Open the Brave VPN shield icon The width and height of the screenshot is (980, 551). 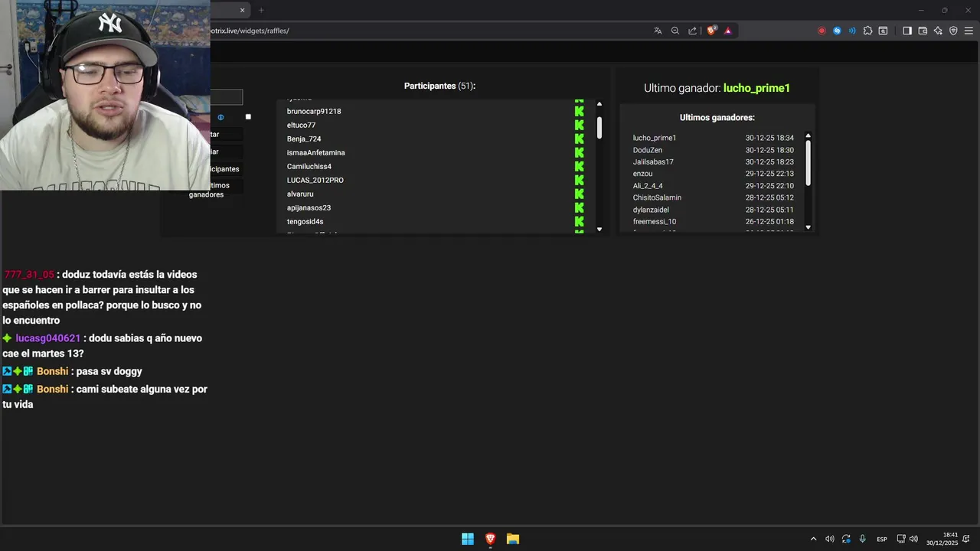[x=953, y=31]
